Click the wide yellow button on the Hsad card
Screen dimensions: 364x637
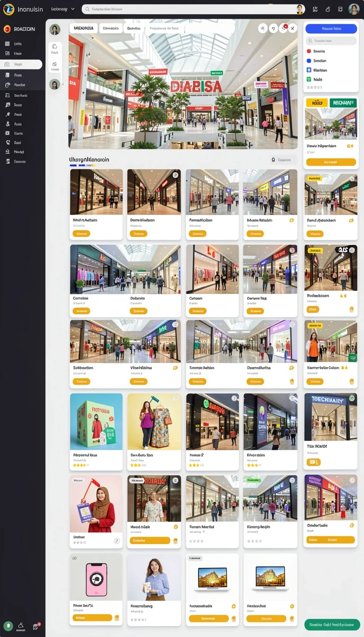pos(150,540)
